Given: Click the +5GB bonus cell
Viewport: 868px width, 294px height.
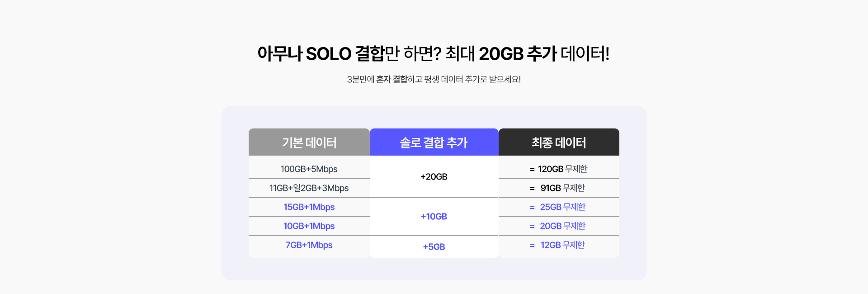Looking at the screenshot, I should click(x=434, y=247).
